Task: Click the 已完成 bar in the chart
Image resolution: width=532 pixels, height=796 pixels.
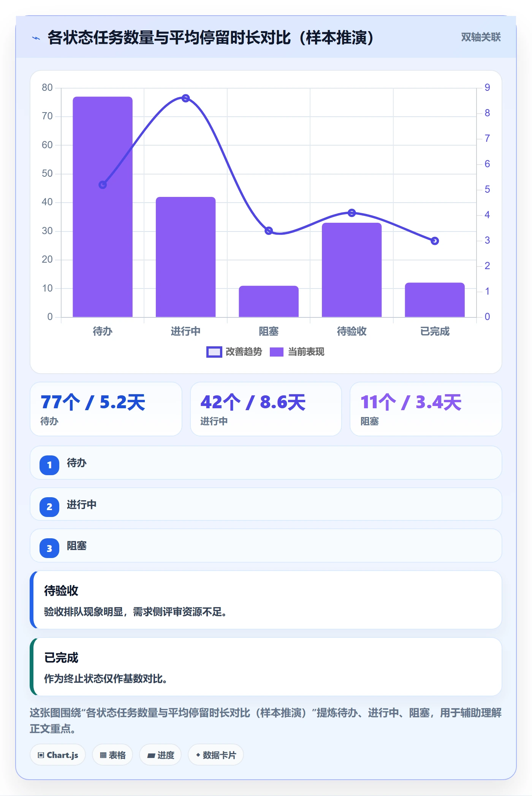Action: 435,300
